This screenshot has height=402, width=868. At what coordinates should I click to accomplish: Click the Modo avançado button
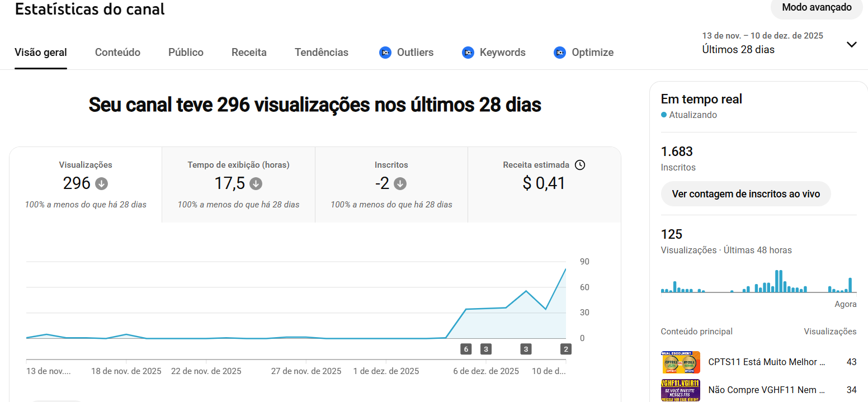pyautogui.click(x=816, y=7)
